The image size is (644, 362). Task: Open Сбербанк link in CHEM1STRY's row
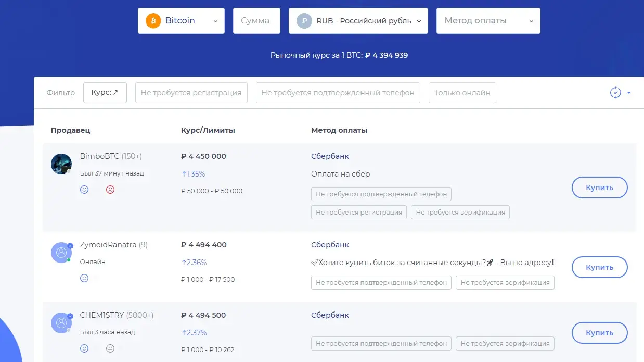point(330,315)
